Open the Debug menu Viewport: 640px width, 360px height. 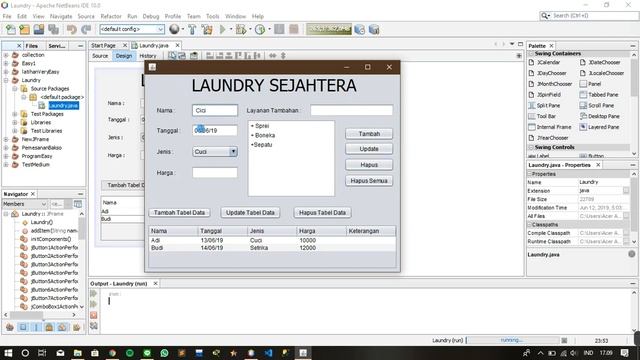click(151, 16)
